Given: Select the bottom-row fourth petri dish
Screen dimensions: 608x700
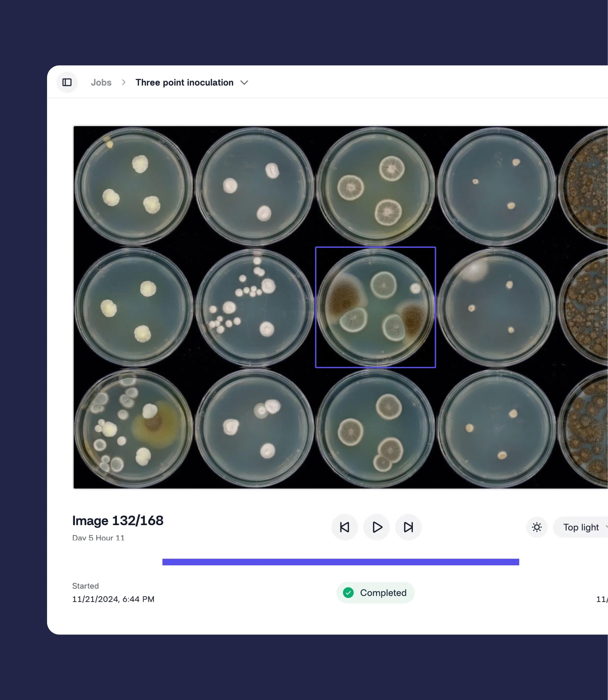Looking at the screenshot, I should tap(496, 429).
